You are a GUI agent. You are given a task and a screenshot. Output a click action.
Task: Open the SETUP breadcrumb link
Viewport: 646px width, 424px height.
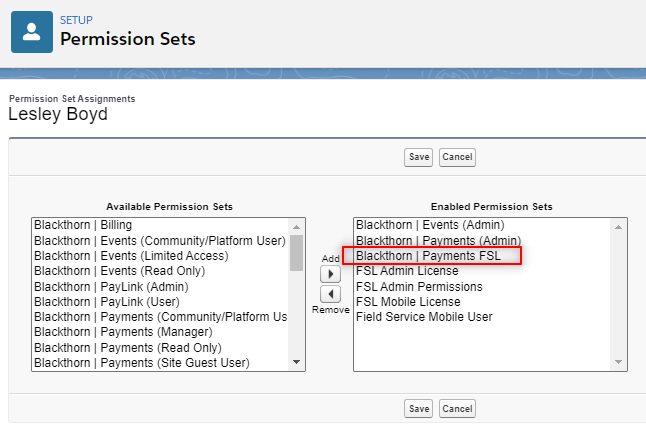pyautogui.click(x=76, y=20)
